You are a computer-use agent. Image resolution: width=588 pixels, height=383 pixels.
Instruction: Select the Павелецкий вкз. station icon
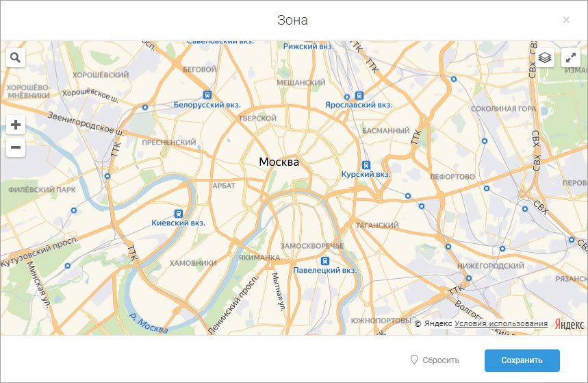[x=325, y=260]
